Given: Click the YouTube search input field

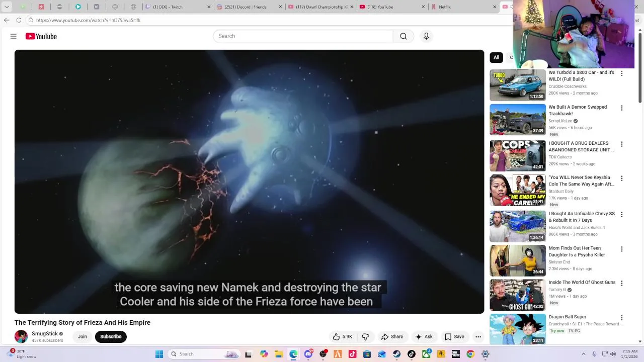Looking at the screenshot, I should point(303,36).
